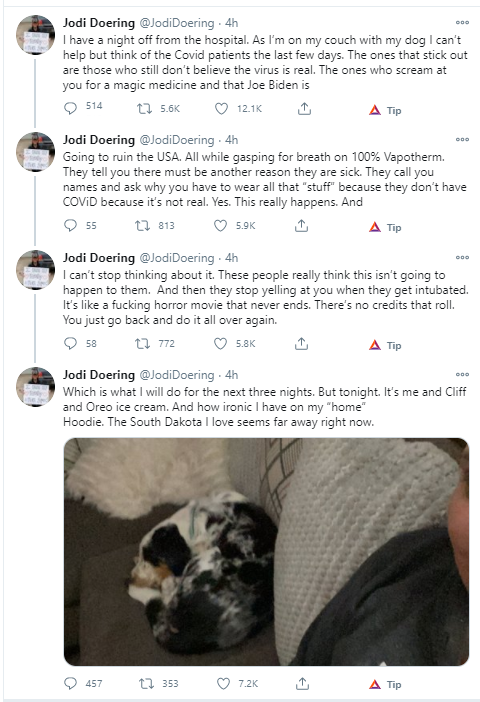Open the @JodiDoering handle on the last tweet
The width and height of the screenshot is (480, 702).
tap(177, 375)
